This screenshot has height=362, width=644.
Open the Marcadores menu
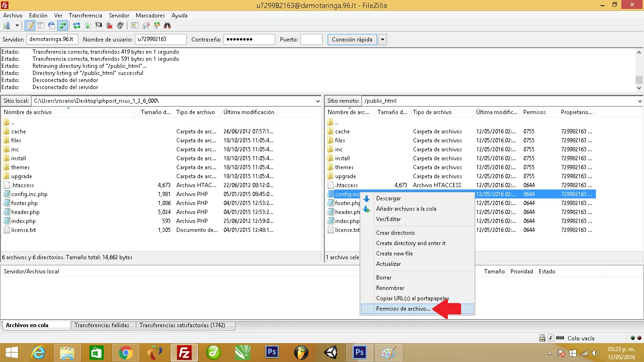(150, 16)
